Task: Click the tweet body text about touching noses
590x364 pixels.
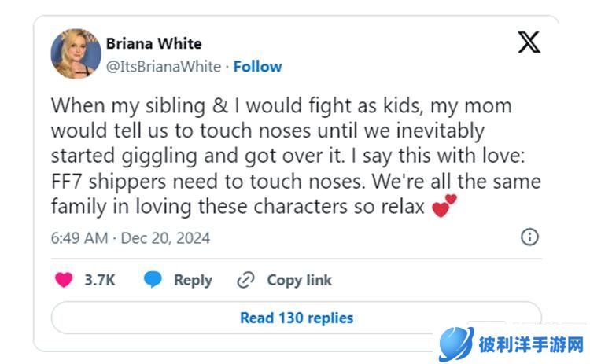Action: tap(283, 130)
